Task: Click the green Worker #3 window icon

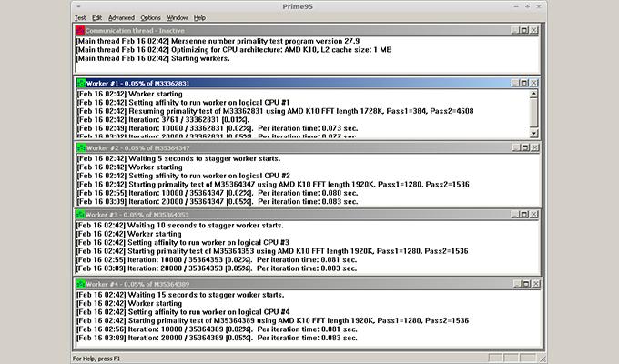Action: pos(80,215)
